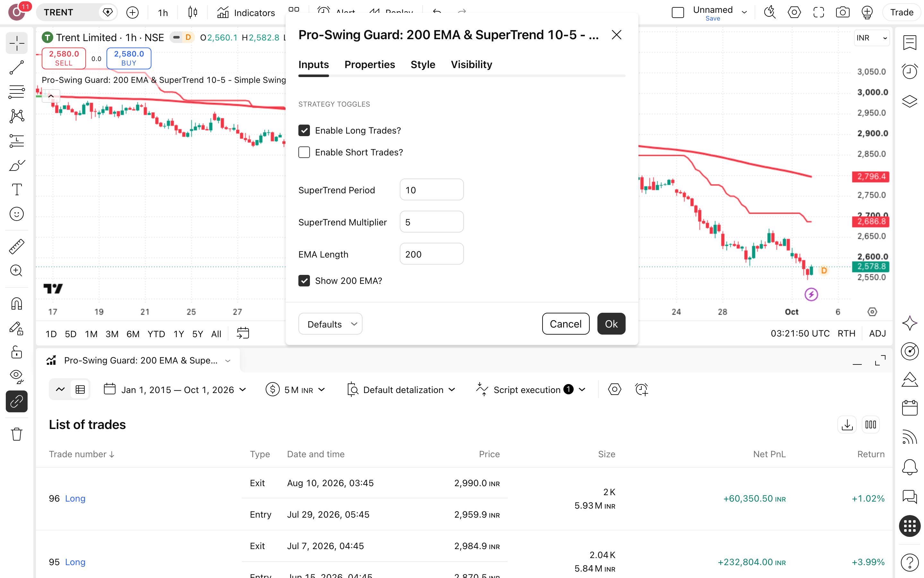Switch to the Visibility tab
Viewport: 924px width, 578px height.
[x=471, y=65]
